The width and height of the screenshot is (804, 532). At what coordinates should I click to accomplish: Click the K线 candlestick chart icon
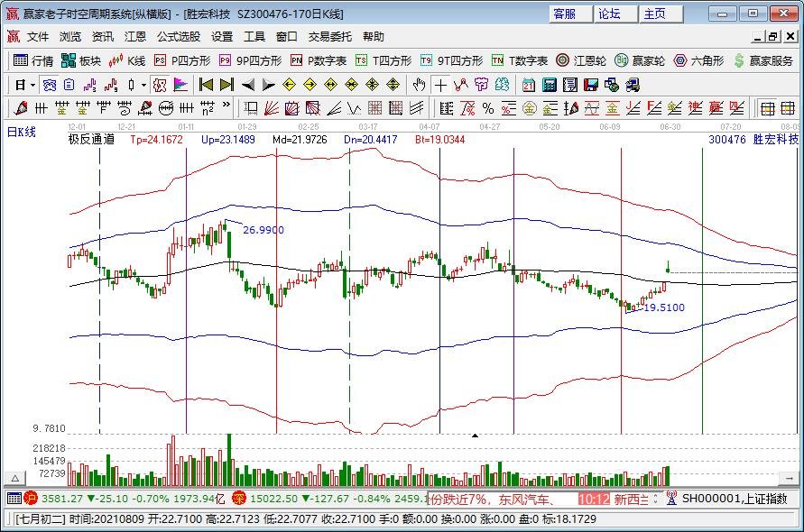(127, 60)
